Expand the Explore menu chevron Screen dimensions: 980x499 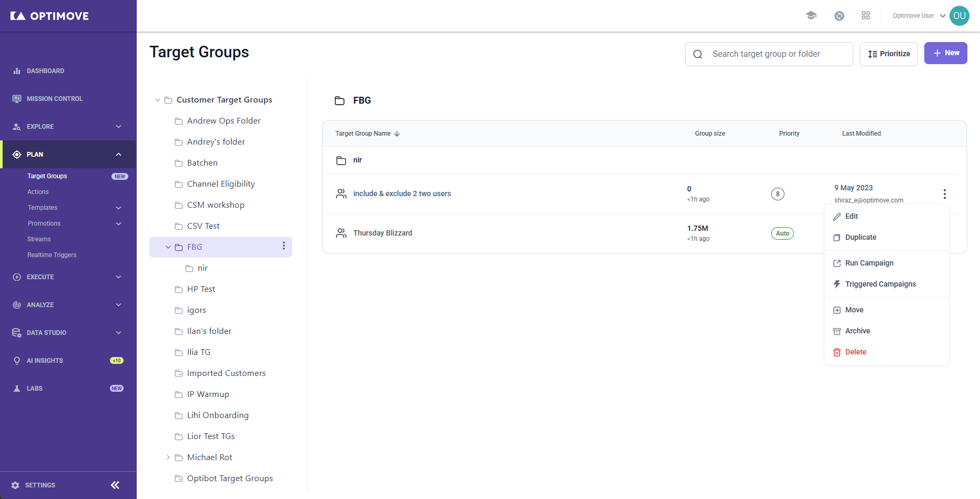click(x=119, y=127)
